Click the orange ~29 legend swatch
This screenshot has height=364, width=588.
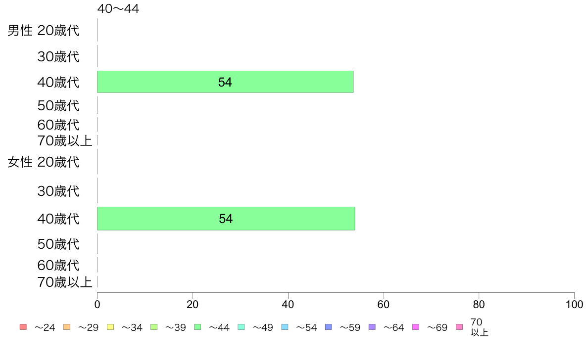67,327
